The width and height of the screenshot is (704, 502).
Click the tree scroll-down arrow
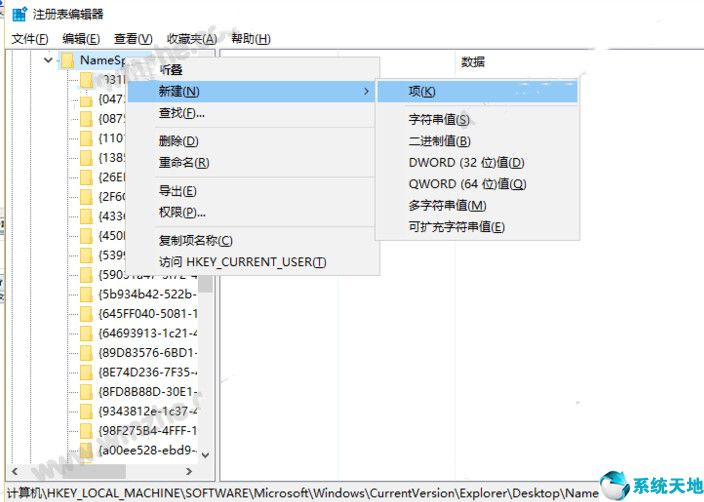coord(206,455)
